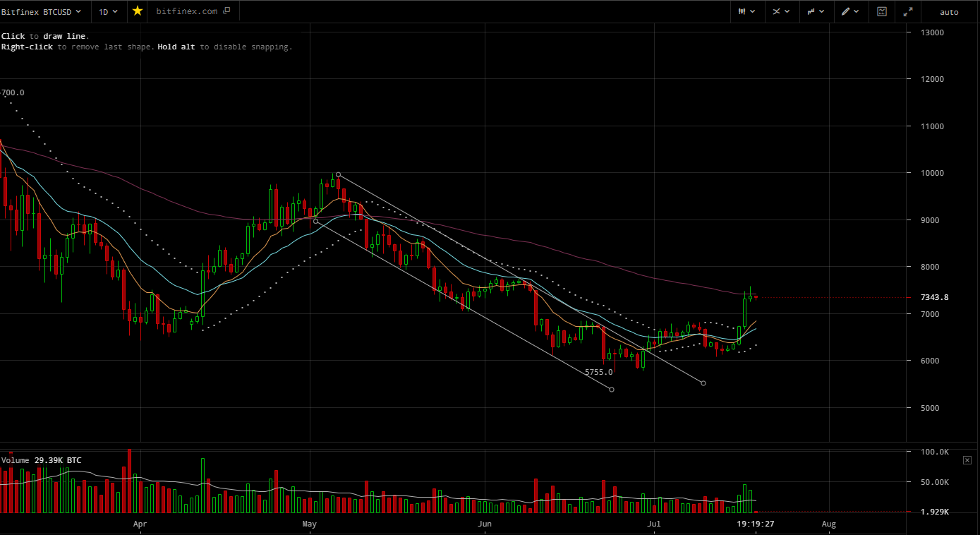The image size is (980, 535).
Task: Click the Aug label on the time axis
Action: [829, 524]
